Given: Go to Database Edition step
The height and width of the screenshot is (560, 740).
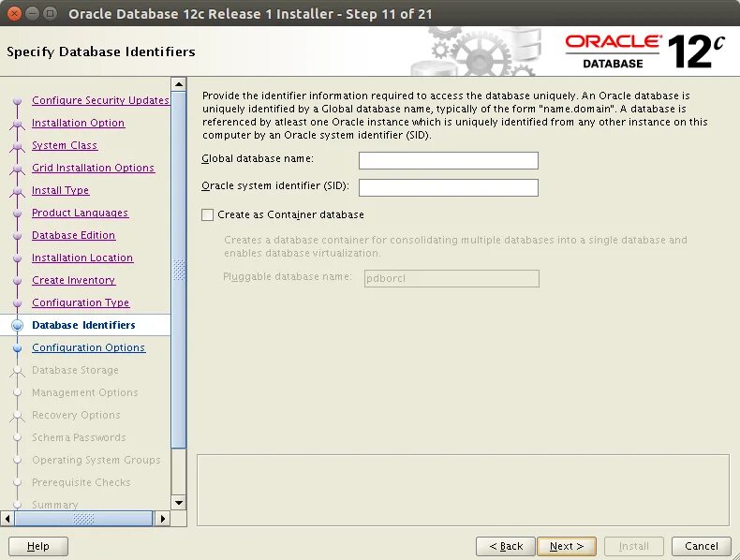Looking at the screenshot, I should click(74, 235).
